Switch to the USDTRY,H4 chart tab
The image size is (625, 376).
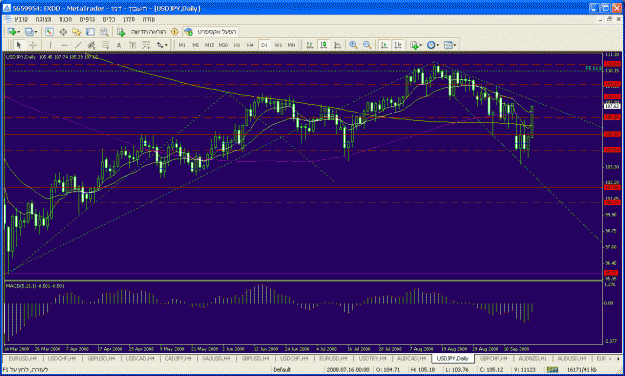pyautogui.click(x=372, y=359)
